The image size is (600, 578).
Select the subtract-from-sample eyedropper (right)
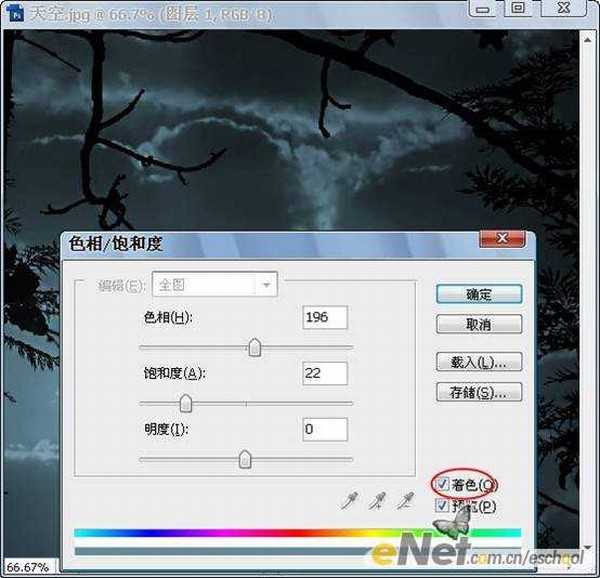click(406, 499)
